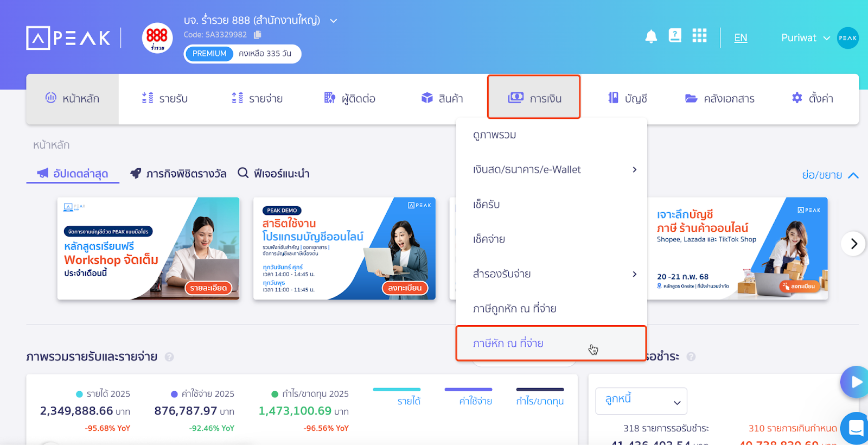Open the Puriwat user dropdown
Image resolution: width=868 pixels, height=445 pixels.
(806, 38)
